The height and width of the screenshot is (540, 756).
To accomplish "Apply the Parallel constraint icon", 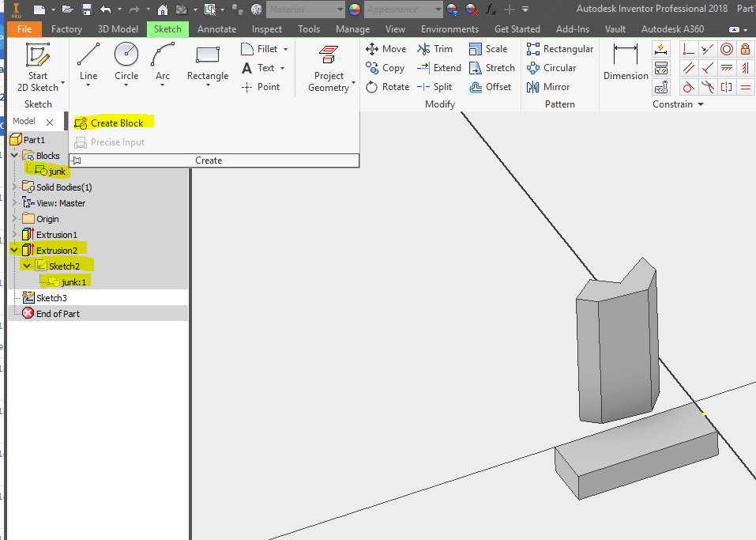I will pyautogui.click(x=689, y=68).
